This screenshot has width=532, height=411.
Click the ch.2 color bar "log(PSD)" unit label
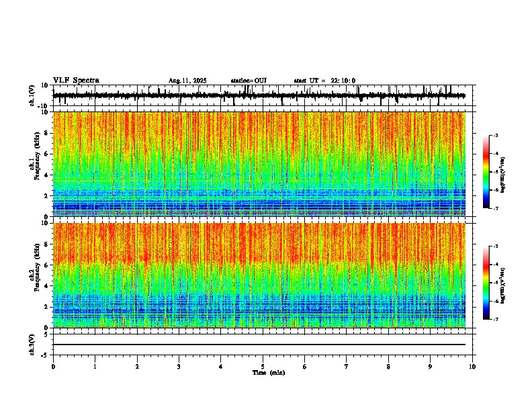pos(503,285)
